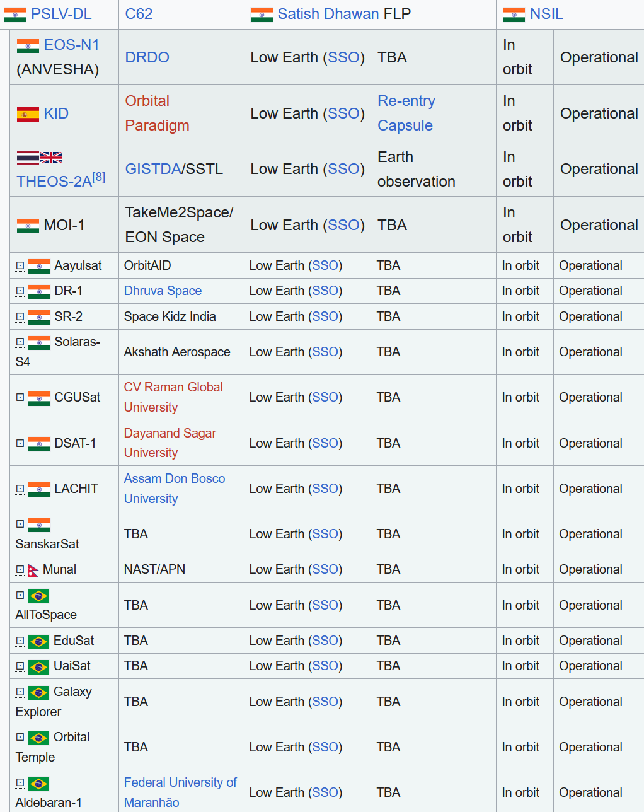Screen dimensions: 644x812
Task: Open the Dhruva Space link
Action: pos(163,291)
